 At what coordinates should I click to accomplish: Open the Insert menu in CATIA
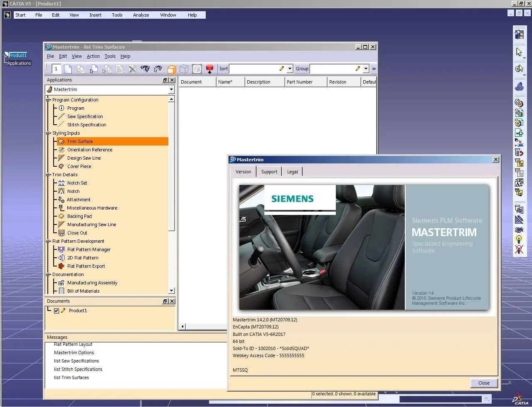pos(95,15)
